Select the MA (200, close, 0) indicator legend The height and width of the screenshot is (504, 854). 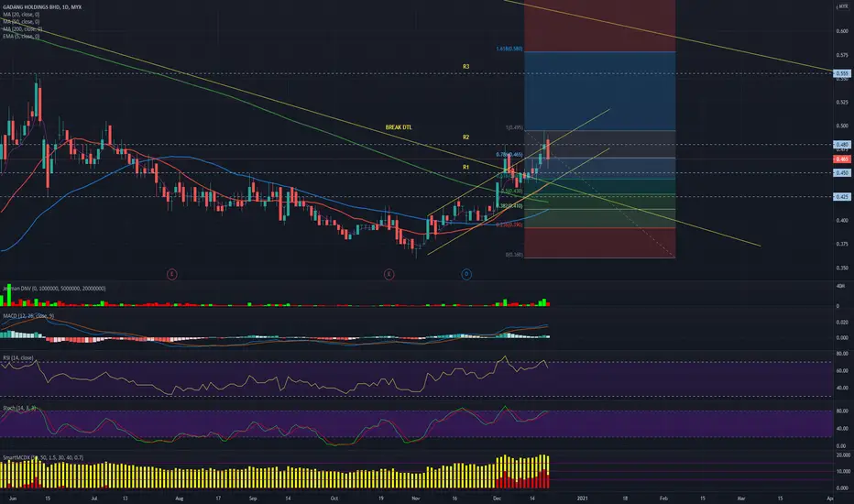click(22, 29)
